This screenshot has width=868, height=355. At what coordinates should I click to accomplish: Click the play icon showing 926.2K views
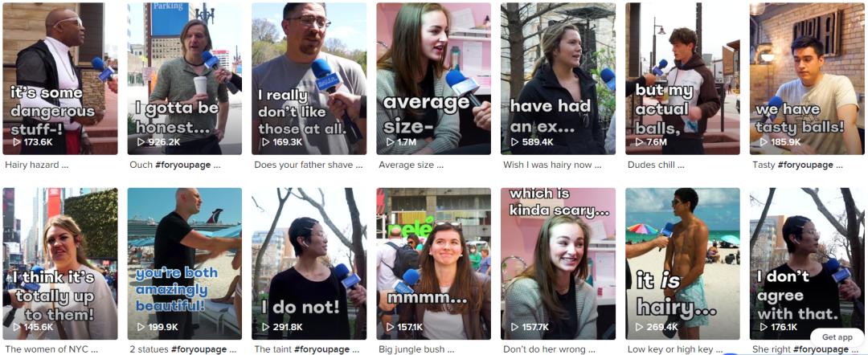[141, 142]
